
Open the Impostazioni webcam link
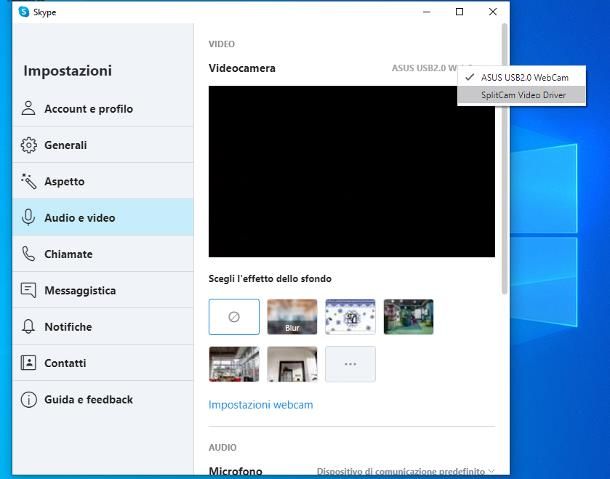(261, 405)
